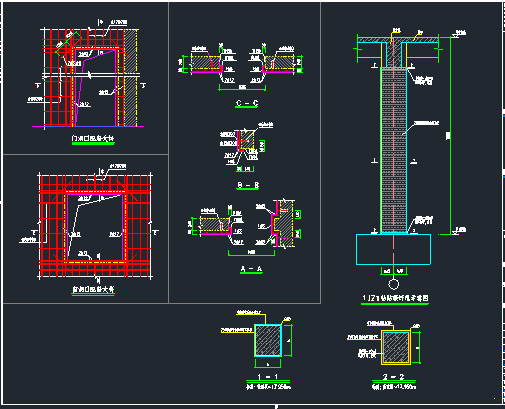Click the door opening detail title text
Image resolution: width=505 pixels, height=409 pixels.
(x=93, y=138)
